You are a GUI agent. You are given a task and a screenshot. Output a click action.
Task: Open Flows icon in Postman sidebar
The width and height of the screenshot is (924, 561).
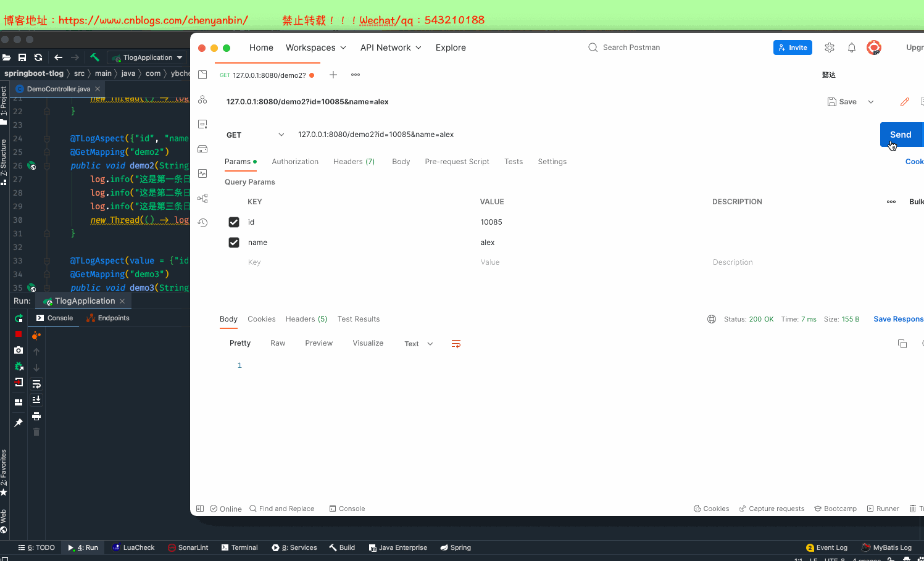(202, 198)
